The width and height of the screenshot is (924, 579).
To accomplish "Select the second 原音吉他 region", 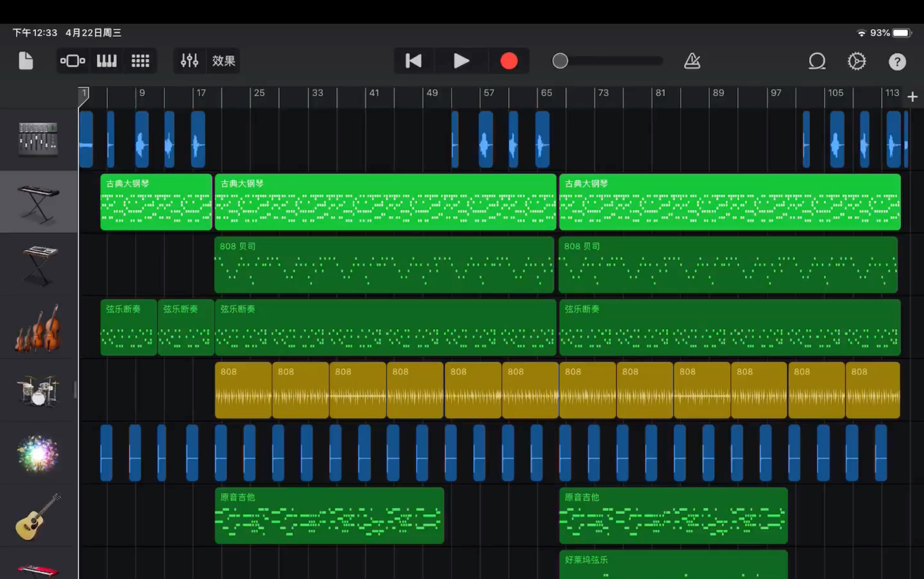I will (x=673, y=516).
